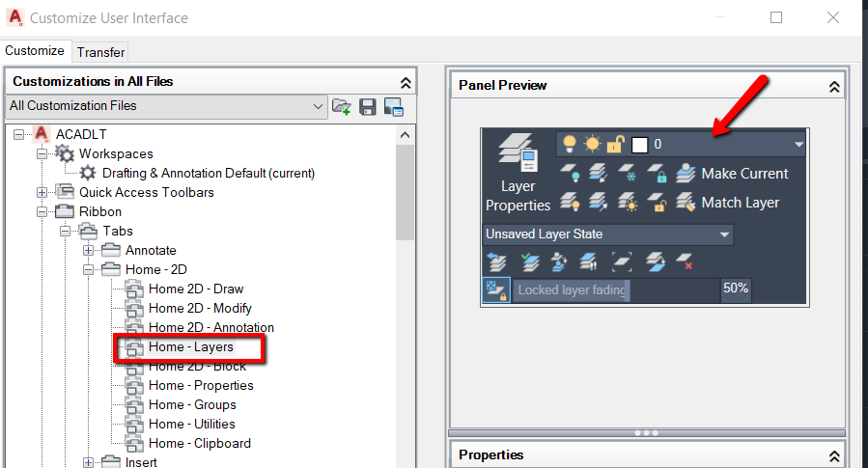Click the save customization files disk icon
This screenshot has width=868, height=468.
(x=368, y=107)
